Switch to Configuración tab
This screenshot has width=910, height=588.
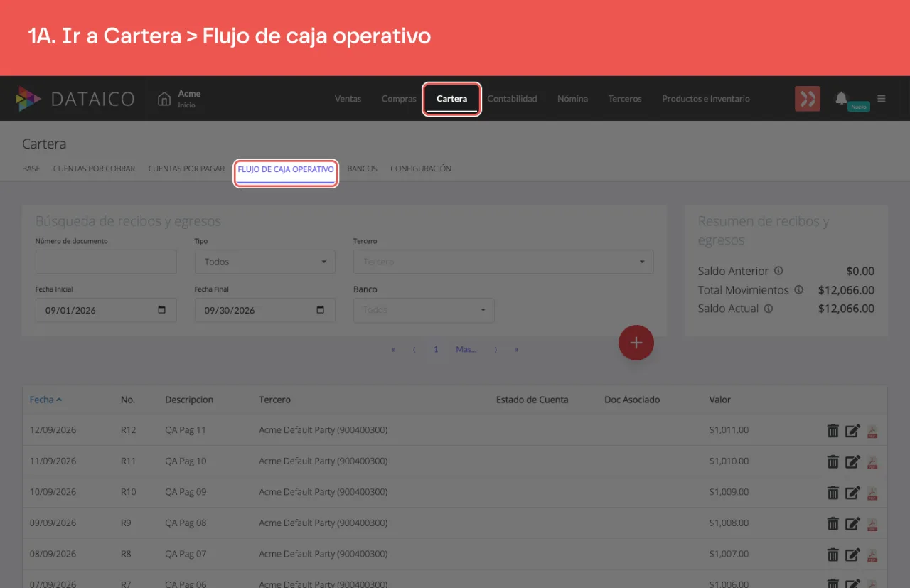[x=421, y=169]
